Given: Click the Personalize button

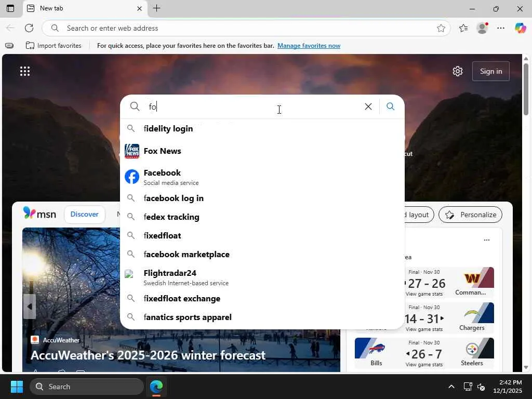Looking at the screenshot, I should (x=470, y=215).
